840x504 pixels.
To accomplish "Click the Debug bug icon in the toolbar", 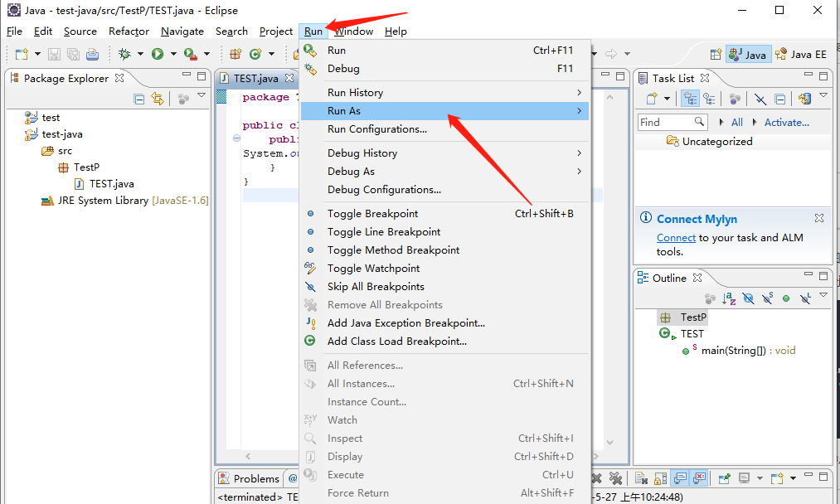I will click(124, 54).
